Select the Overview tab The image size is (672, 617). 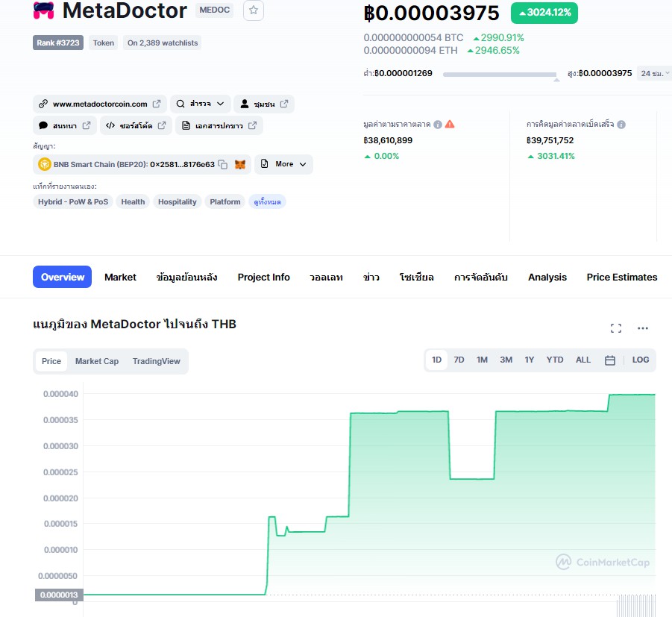[x=62, y=277]
